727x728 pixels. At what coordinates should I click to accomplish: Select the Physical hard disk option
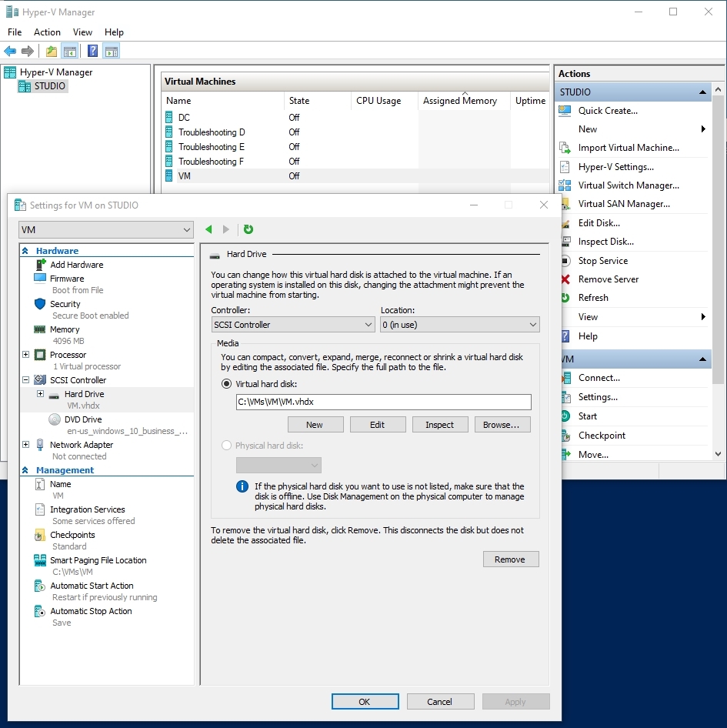227,445
